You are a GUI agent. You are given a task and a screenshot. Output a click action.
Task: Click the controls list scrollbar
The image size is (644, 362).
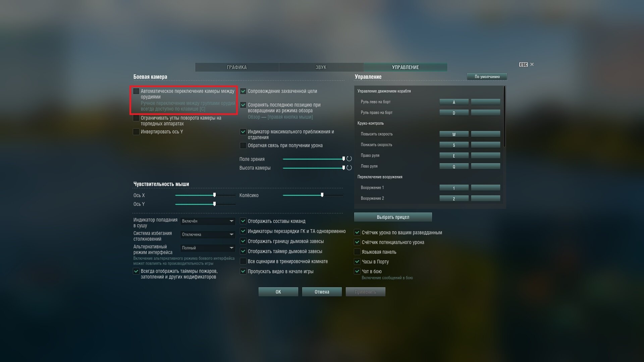[x=504, y=117]
